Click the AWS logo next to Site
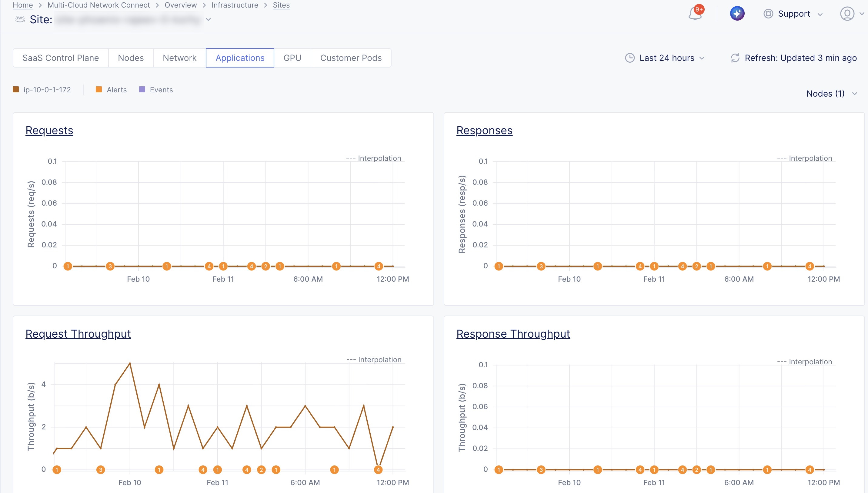The image size is (868, 493). (x=20, y=19)
